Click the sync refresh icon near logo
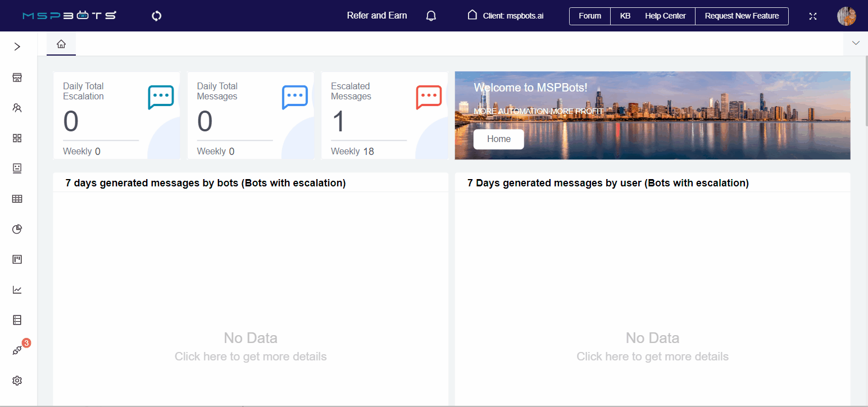 pos(157,16)
